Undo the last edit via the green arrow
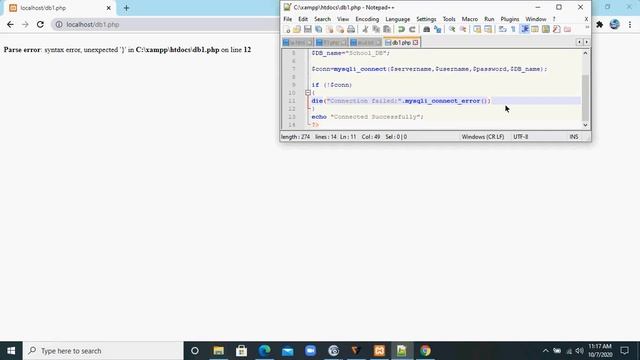 coord(401,29)
